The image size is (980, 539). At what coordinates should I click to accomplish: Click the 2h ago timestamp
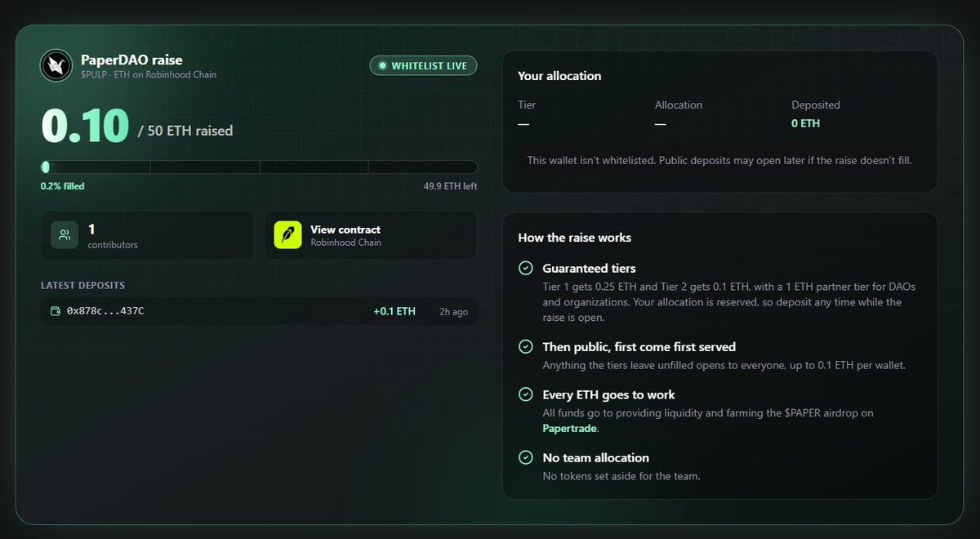coord(453,311)
